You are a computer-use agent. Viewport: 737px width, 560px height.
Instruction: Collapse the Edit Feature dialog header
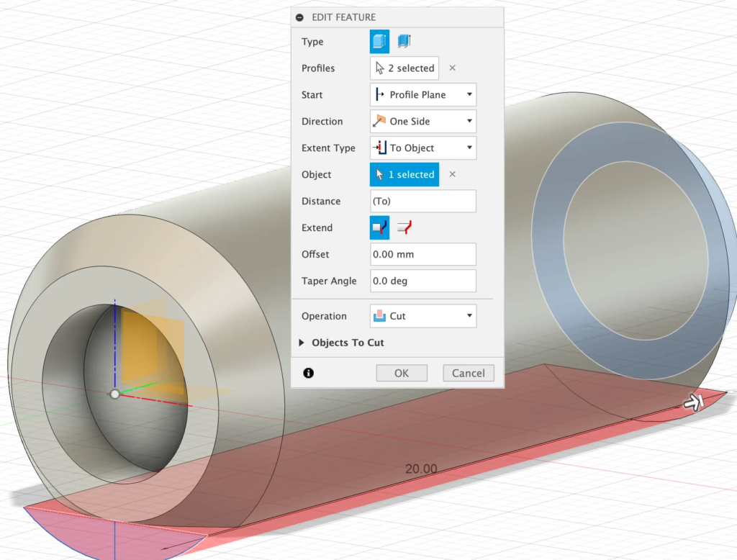tap(300, 17)
